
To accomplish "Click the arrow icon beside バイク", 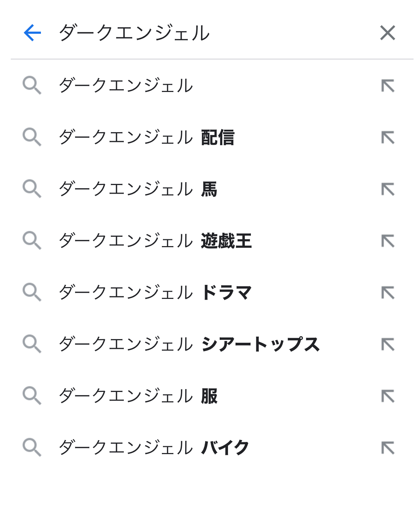I will (388, 448).
